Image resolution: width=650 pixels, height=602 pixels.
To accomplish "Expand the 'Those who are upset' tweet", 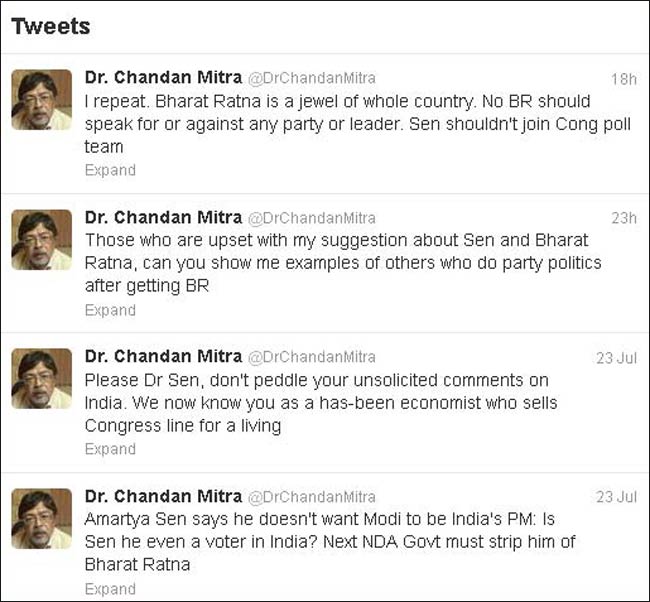I will 110,310.
